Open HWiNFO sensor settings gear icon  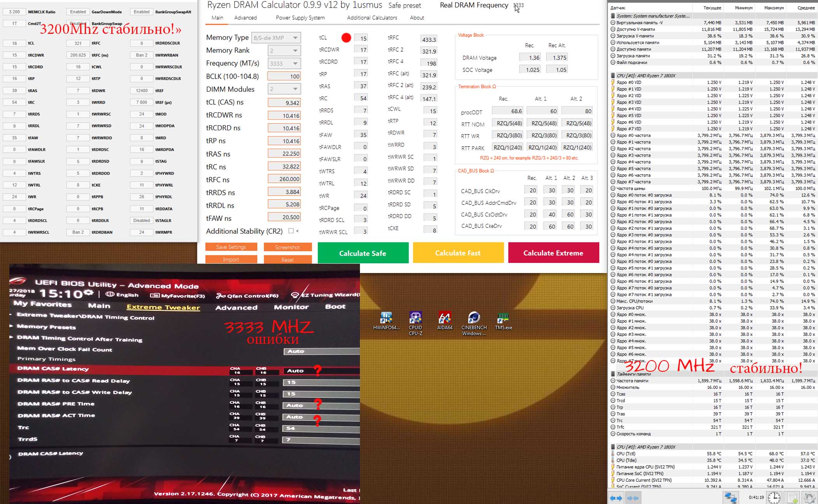point(809,498)
